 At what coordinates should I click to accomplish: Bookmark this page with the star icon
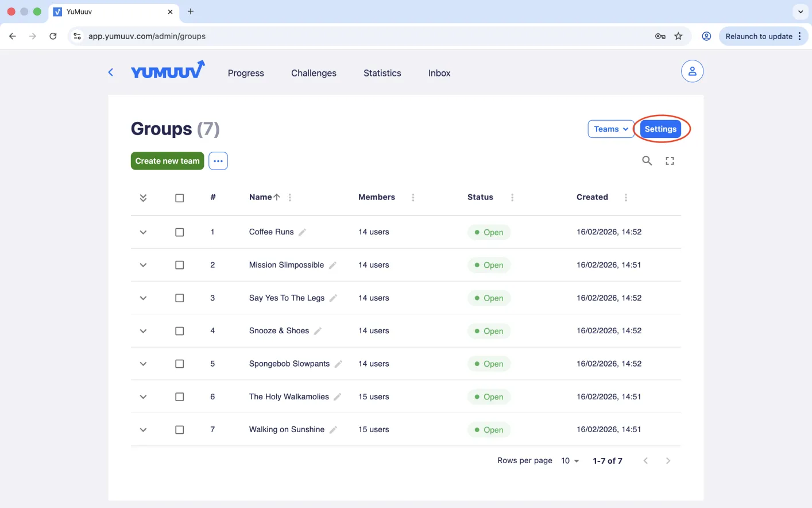pyautogui.click(x=678, y=36)
